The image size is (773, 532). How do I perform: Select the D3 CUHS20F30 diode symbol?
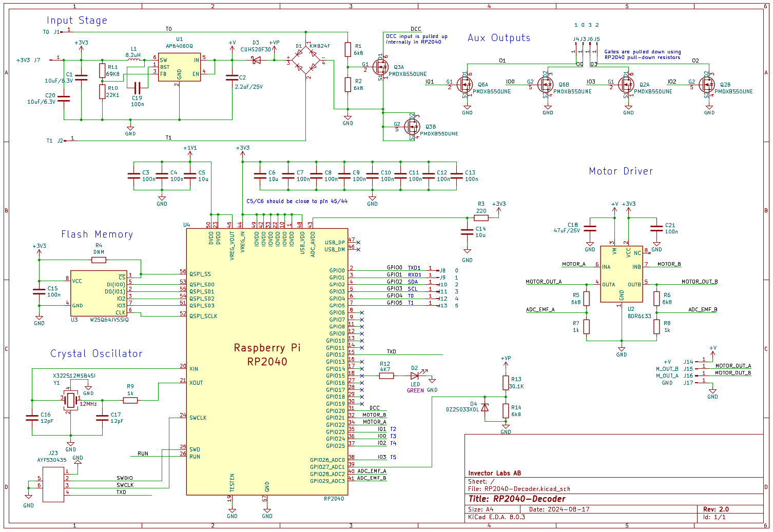256,60
